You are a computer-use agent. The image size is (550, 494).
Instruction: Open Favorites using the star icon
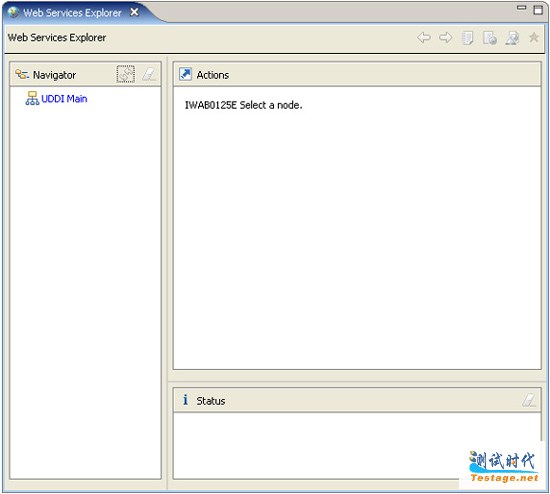tap(534, 37)
